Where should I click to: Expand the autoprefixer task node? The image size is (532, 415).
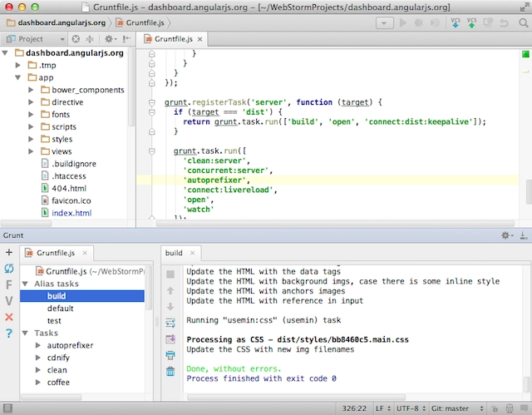38,345
